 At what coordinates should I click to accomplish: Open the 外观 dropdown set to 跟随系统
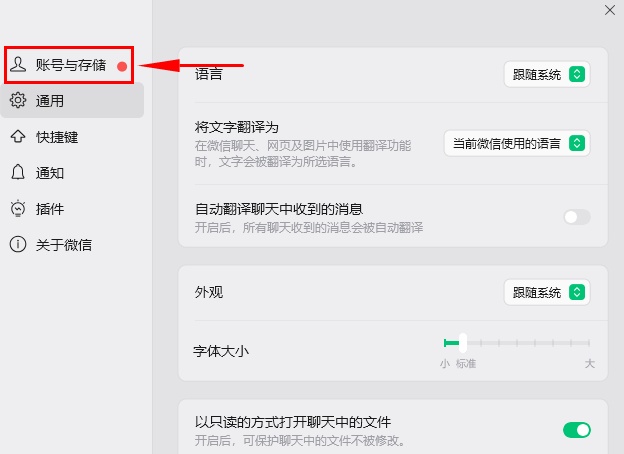[547, 292]
